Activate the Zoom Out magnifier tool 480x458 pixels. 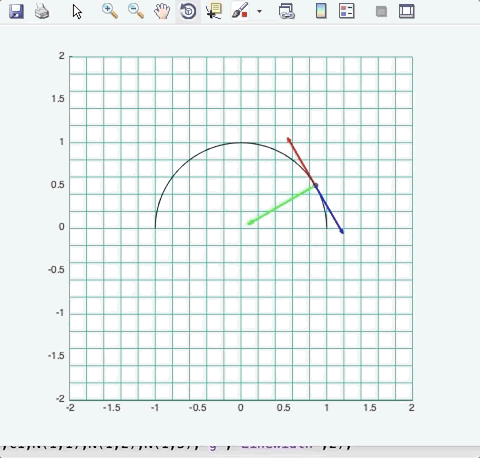[x=136, y=11]
